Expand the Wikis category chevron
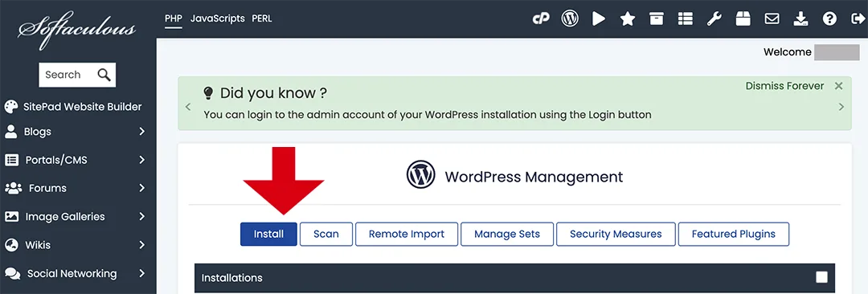868x294 pixels. [x=141, y=245]
